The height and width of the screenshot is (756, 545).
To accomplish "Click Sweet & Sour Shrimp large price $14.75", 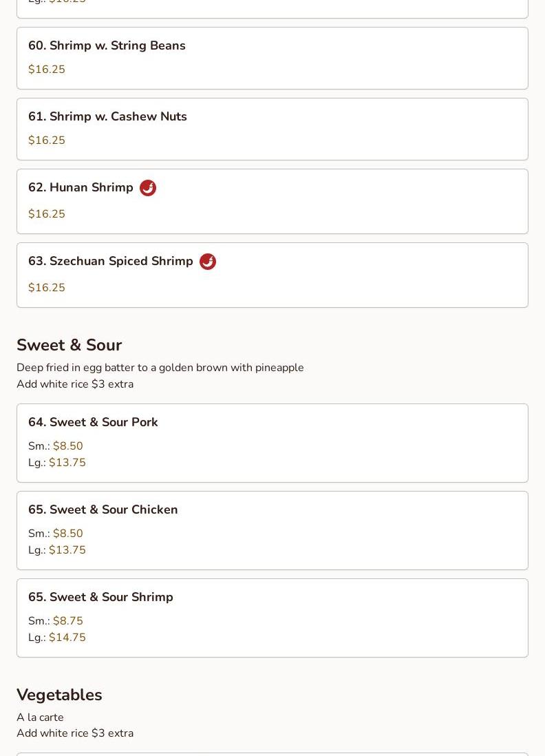I will (x=67, y=638).
